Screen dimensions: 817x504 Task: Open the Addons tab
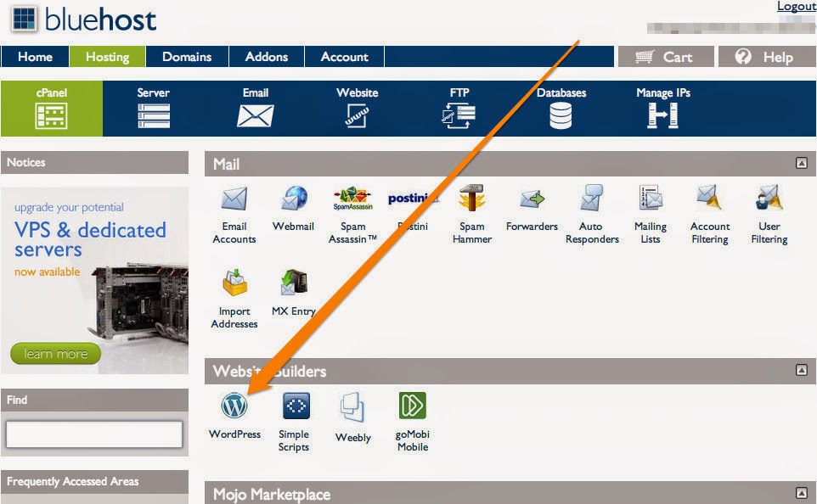[x=267, y=56]
